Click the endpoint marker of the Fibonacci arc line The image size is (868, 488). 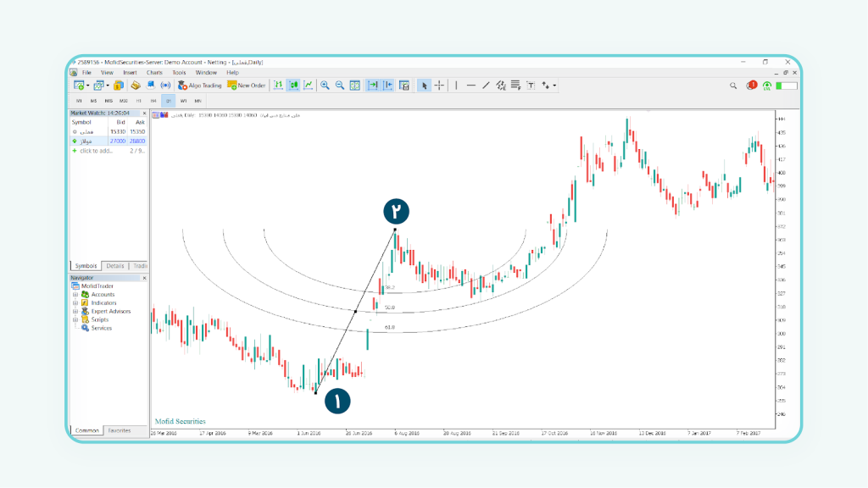pos(395,230)
